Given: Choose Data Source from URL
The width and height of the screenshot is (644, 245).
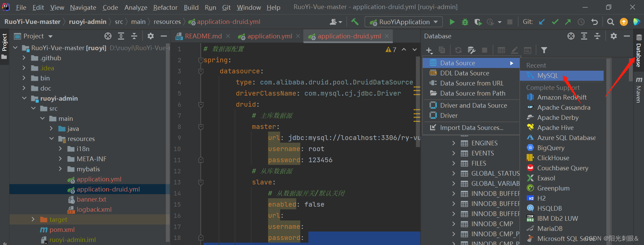Looking at the screenshot, I should pos(471,83).
